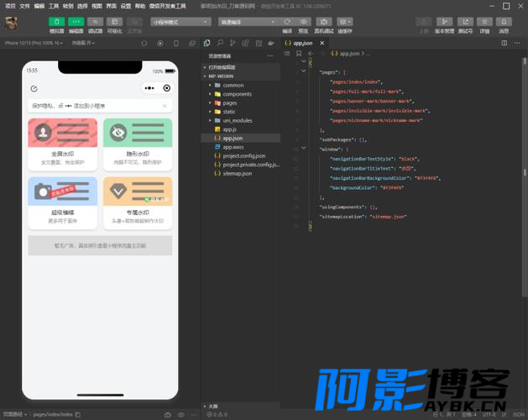Image resolution: width=528 pixels, height=420 pixels.
Task: Open the messages bell icon
Action: point(504,22)
